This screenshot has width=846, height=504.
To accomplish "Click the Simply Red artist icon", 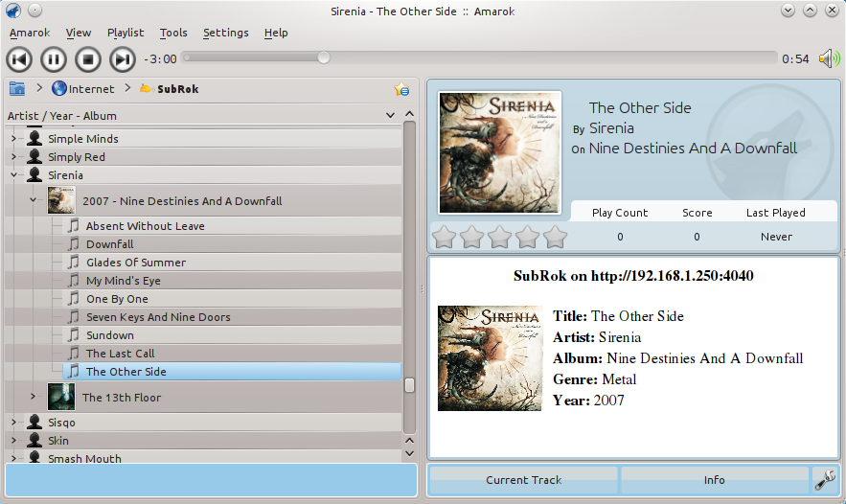I will (34, 157).
